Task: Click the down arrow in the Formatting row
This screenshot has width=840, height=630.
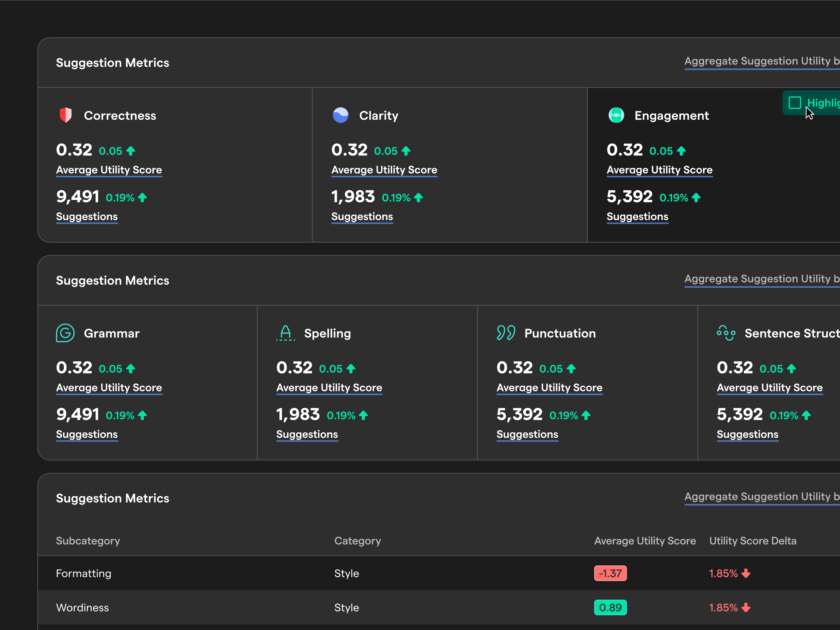Action: [x=746, y=573]
